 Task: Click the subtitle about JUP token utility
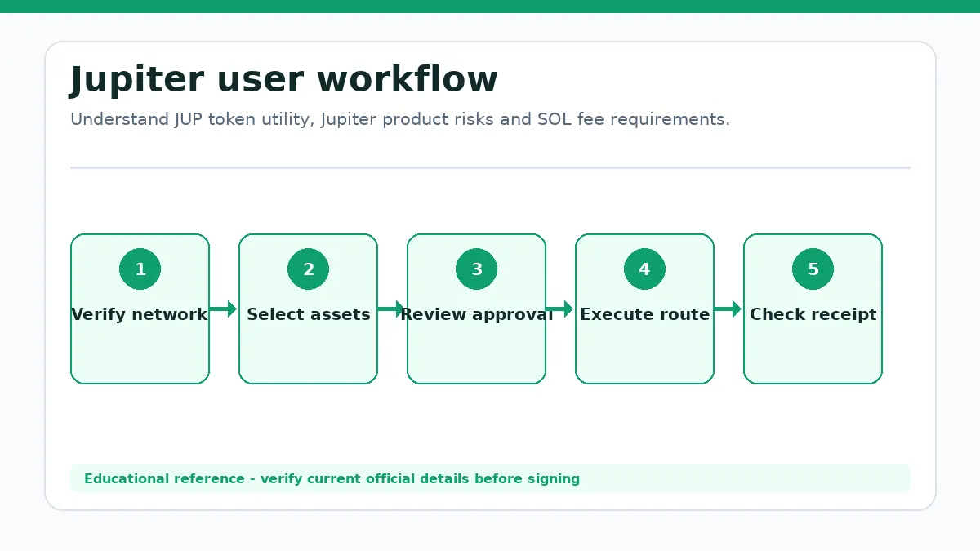coord(400,120)
